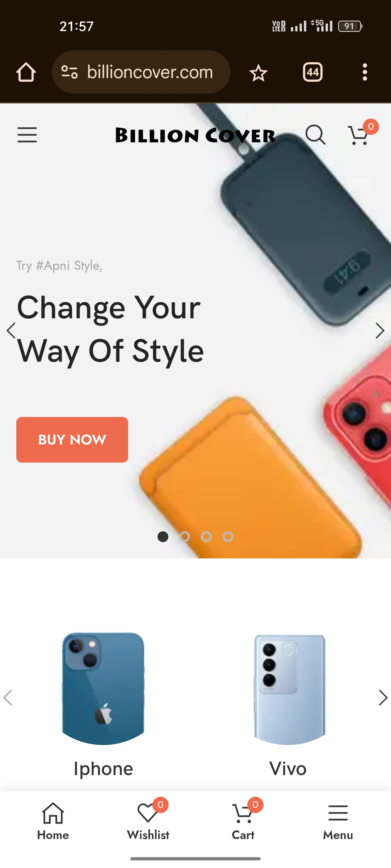Tap the browser home icon
391x868 pixels.
point(26,72)
